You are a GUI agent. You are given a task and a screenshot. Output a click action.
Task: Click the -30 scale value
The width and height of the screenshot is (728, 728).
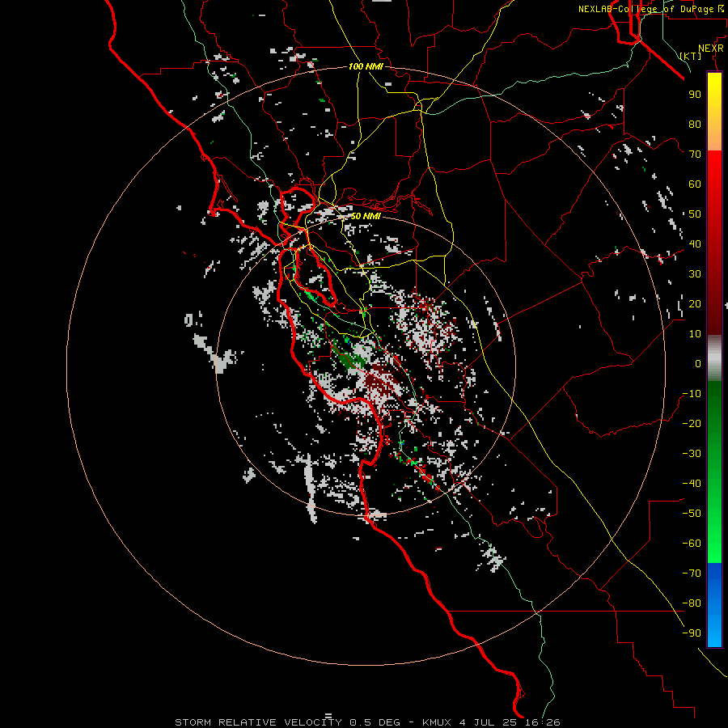click(692, 454)
